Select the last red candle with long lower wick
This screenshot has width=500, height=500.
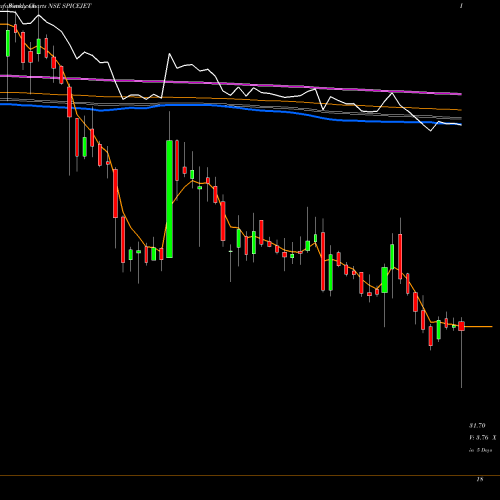pos(462,326)
